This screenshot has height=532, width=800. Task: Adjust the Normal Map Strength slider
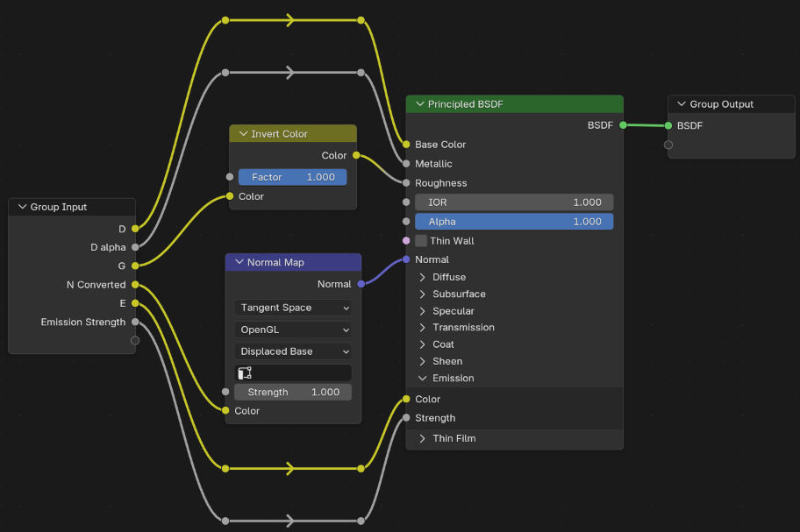(x=293, y=392)
